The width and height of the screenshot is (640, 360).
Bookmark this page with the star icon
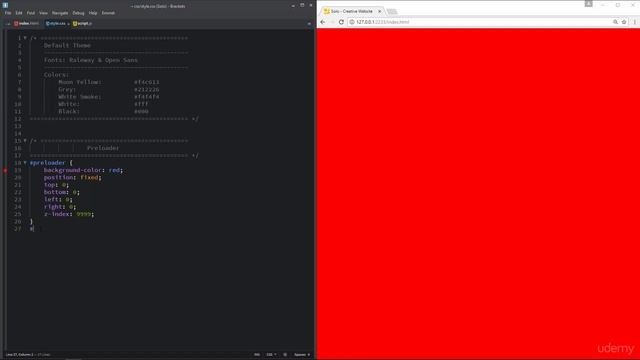624,22
